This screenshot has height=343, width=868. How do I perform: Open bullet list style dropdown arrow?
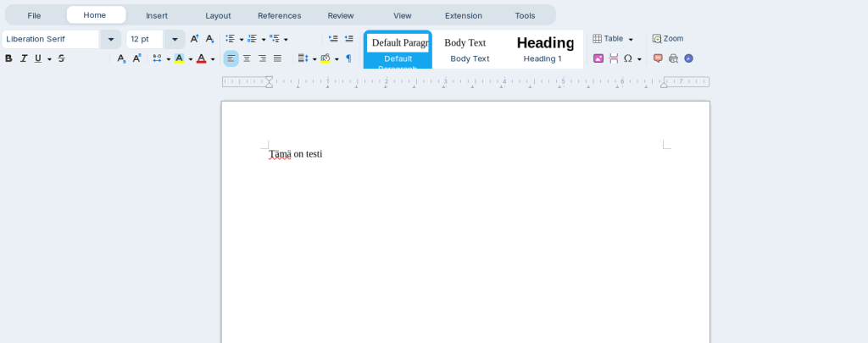(242, 39)
